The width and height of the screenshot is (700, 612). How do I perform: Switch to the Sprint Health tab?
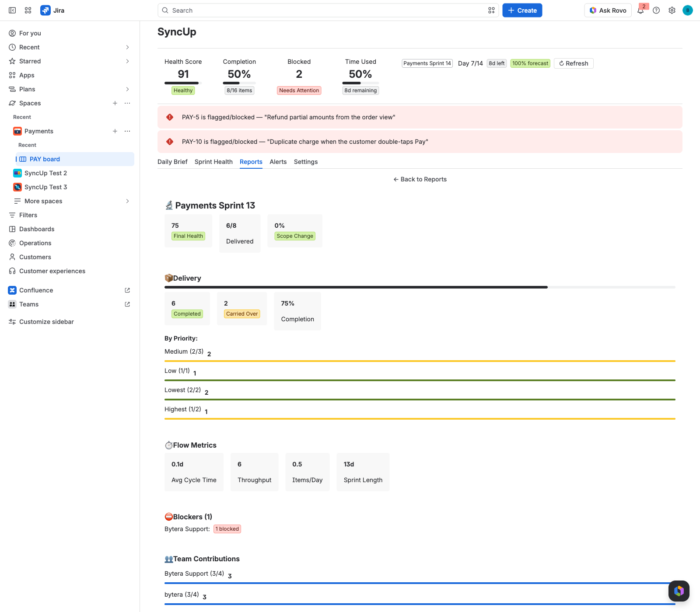(x=213, y=162)
